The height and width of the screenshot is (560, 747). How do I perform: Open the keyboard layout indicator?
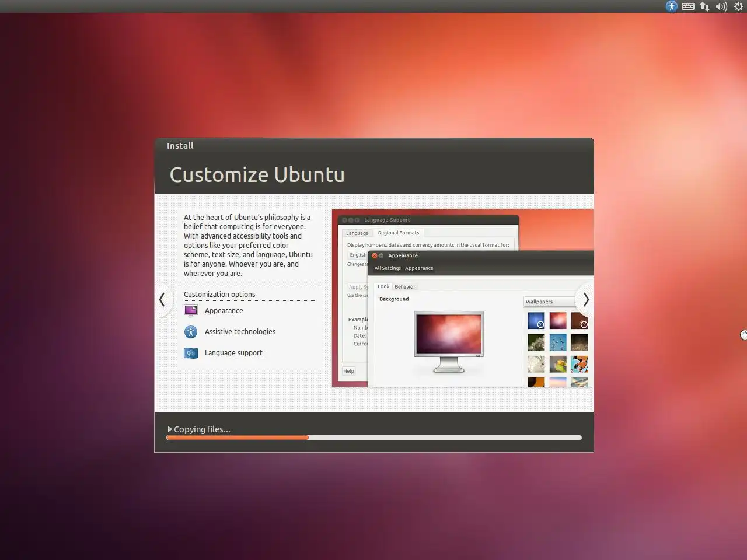(x=688, y=6)
